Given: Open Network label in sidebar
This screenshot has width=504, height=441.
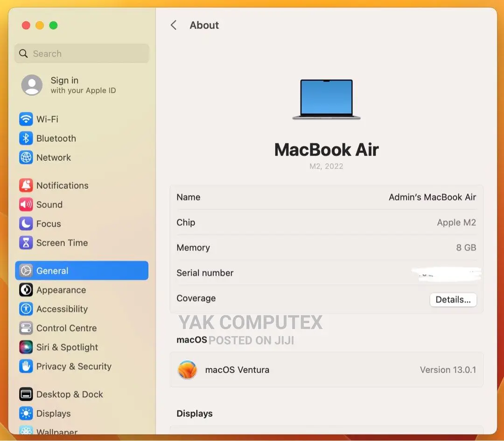Looking at the screenshot, I should (x=53, y=158).
